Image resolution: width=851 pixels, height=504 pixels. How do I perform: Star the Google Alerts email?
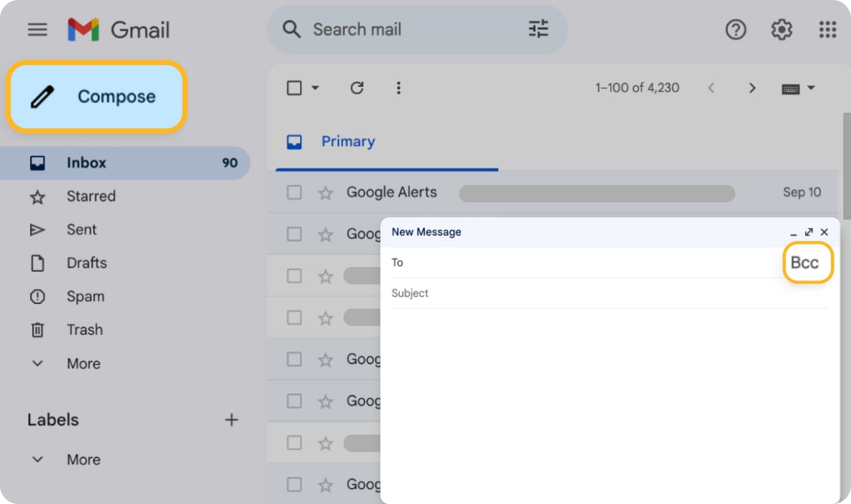tap(325, 192)
